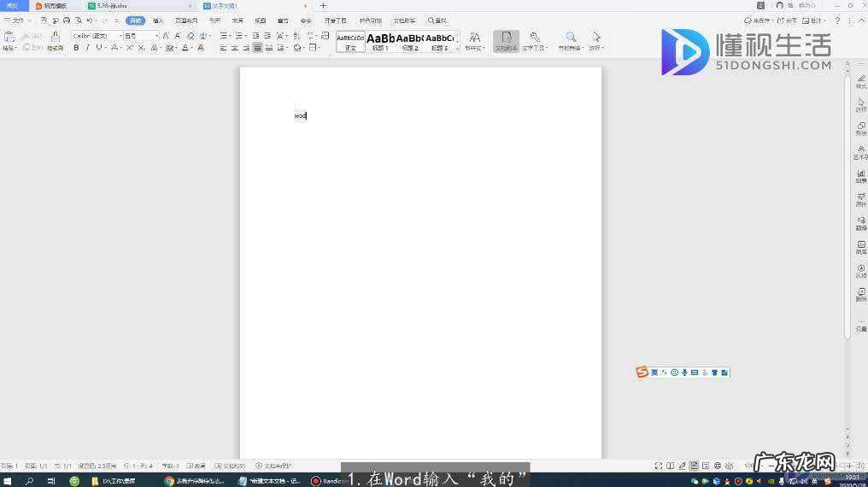The height and width of the screenshot is (487, 868).
Task: Click the Select cursor tool
Action: 595,39
